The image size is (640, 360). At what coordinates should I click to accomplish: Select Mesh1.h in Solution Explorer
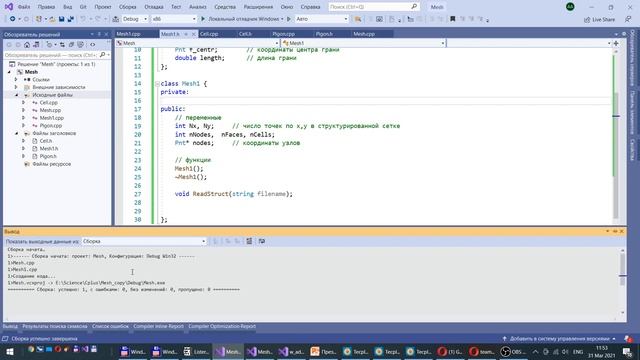coord(49,149)
